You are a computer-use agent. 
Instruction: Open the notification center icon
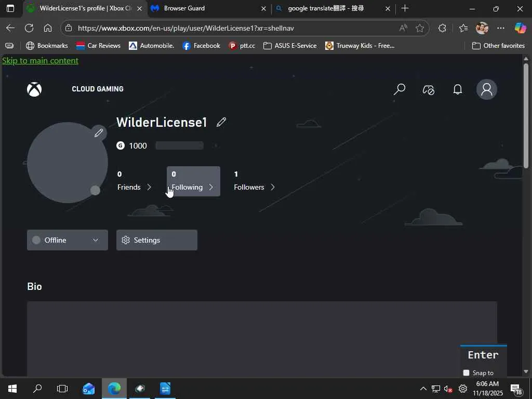(x=516, y=389)
